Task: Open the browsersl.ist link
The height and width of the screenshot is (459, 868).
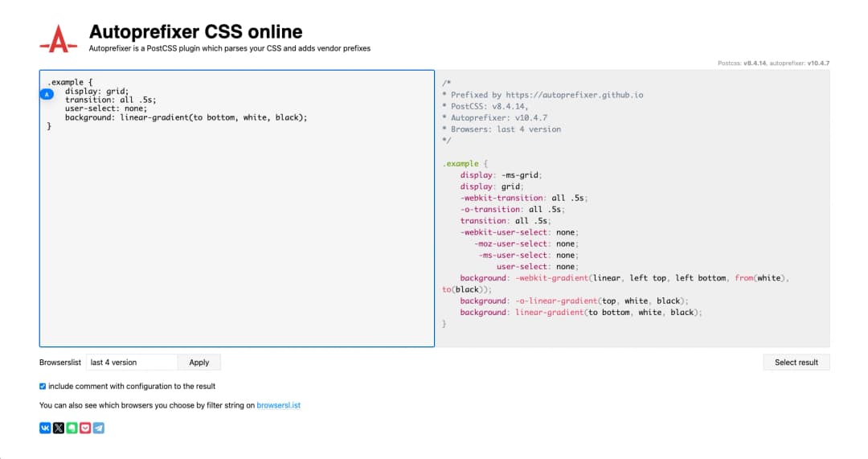Action: (278, 405)
